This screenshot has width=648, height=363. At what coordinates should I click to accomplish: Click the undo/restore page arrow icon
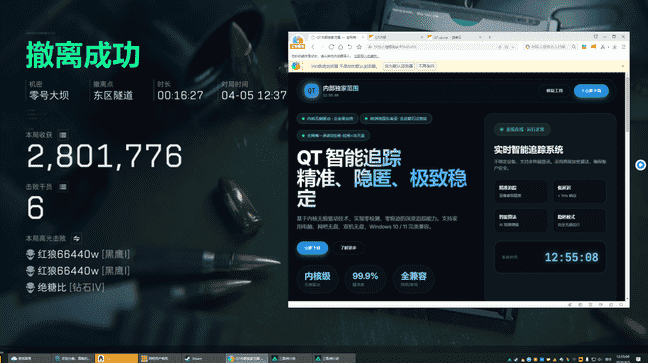point(350,47)
